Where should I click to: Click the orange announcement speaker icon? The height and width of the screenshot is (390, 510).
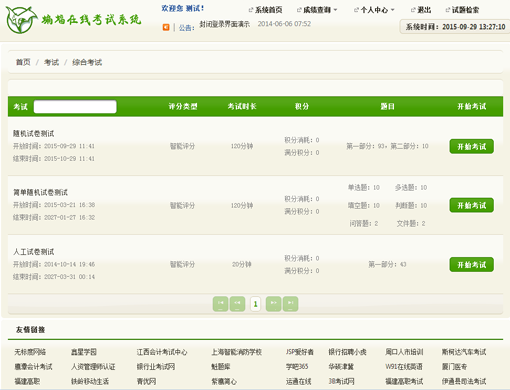(x=166, y=27)
